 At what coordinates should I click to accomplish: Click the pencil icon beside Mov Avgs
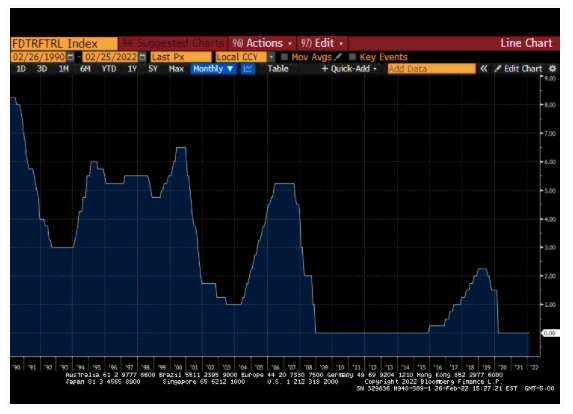pos(338,57)
